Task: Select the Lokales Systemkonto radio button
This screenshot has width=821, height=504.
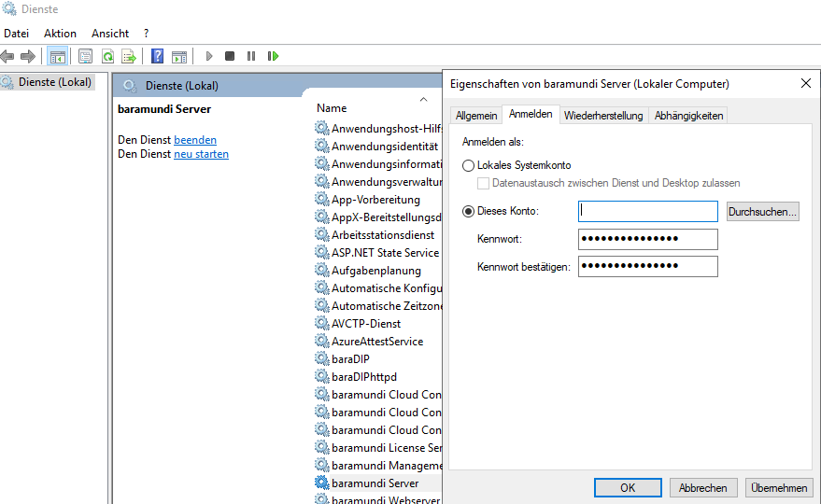Action: click(x=469, y=165)
